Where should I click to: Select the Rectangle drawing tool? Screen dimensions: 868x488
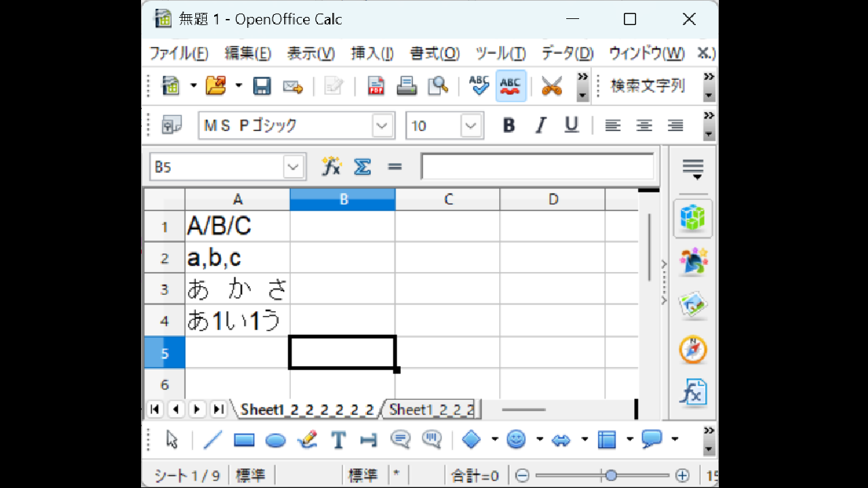[244, 440]
